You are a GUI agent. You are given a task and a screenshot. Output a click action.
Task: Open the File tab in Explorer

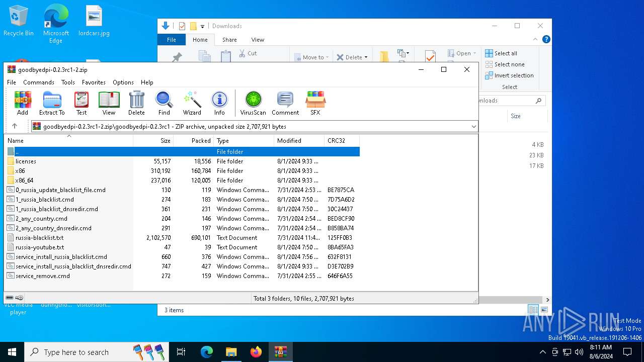[x=172, y=40]
